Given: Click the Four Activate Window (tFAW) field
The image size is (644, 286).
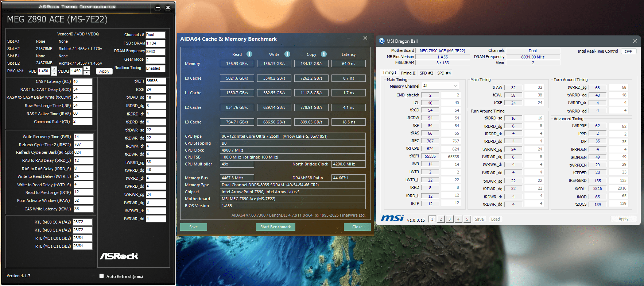Looking at the screenshot, I should tap(84, 201).
